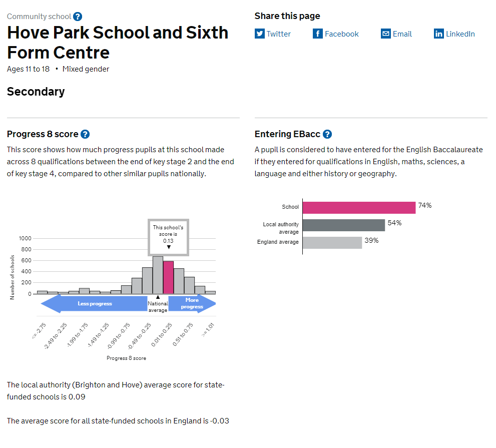
Task: Share page via Email link text
Action: (402, 34)
